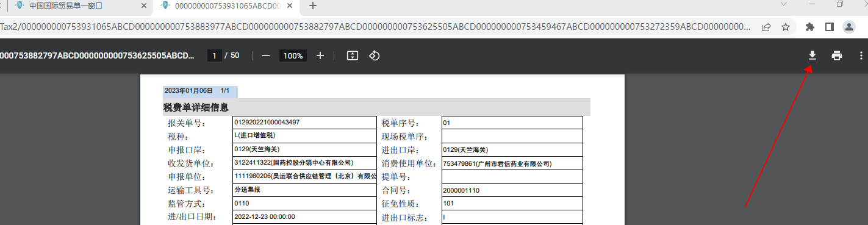Close the active PDF tab
This screenshot has height=225, width=868.
pyautogui.click(x=290, y=5)
